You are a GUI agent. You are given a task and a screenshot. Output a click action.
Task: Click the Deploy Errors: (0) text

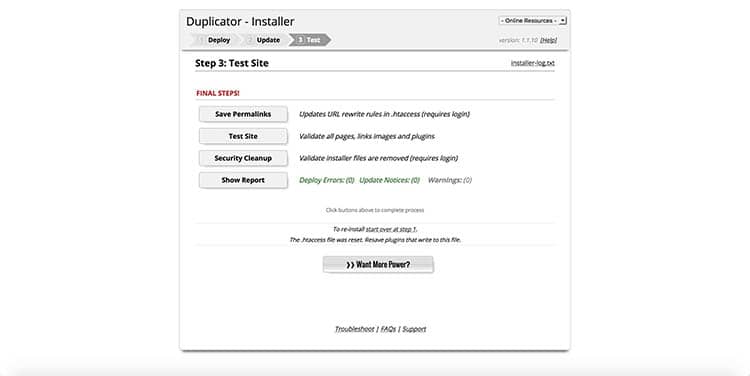327,180
